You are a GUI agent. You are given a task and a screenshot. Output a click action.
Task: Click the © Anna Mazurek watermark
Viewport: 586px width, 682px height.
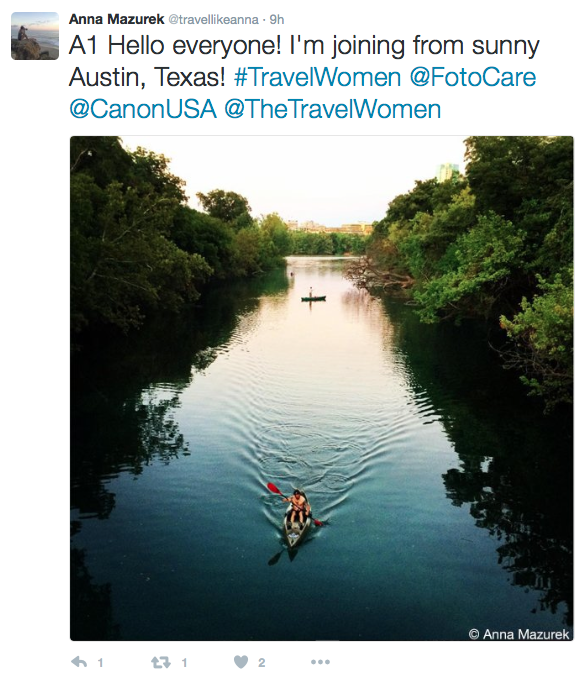coord(519,634)
